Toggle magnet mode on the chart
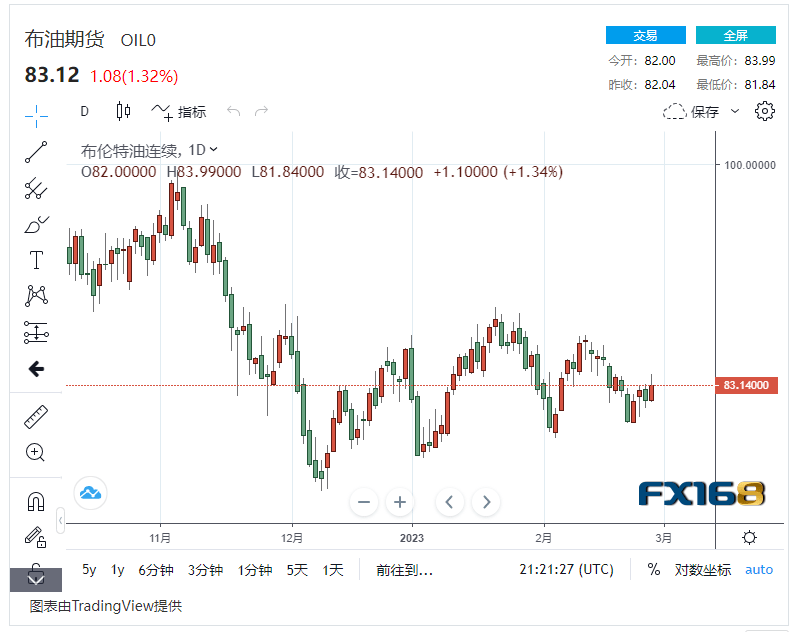Image resolution: width=798 pixels, height=632 pixels. (x=36, y=500)
